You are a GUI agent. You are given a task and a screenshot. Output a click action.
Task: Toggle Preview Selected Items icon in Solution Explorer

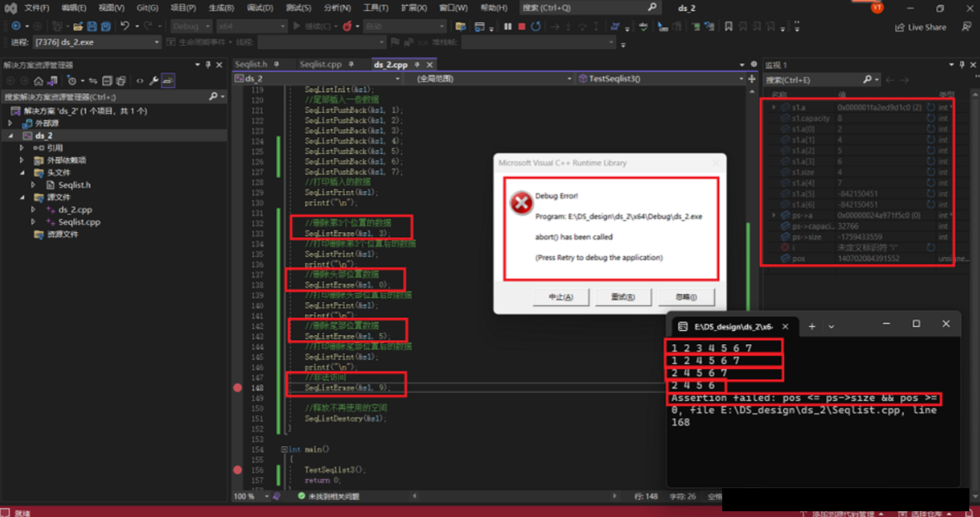pos(168,81)
